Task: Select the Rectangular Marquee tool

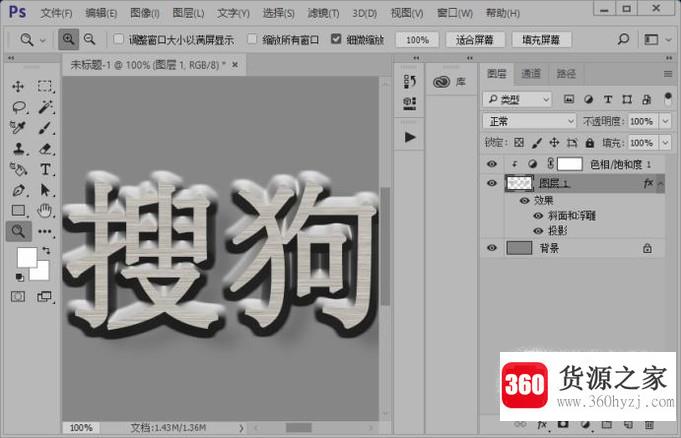Action: click(45, 86)
